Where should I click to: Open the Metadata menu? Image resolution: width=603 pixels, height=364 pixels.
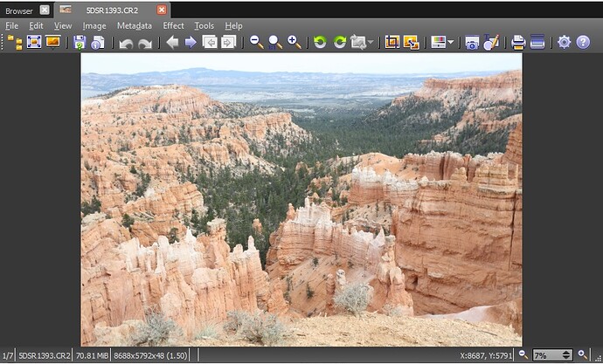[x=134, y=26]
